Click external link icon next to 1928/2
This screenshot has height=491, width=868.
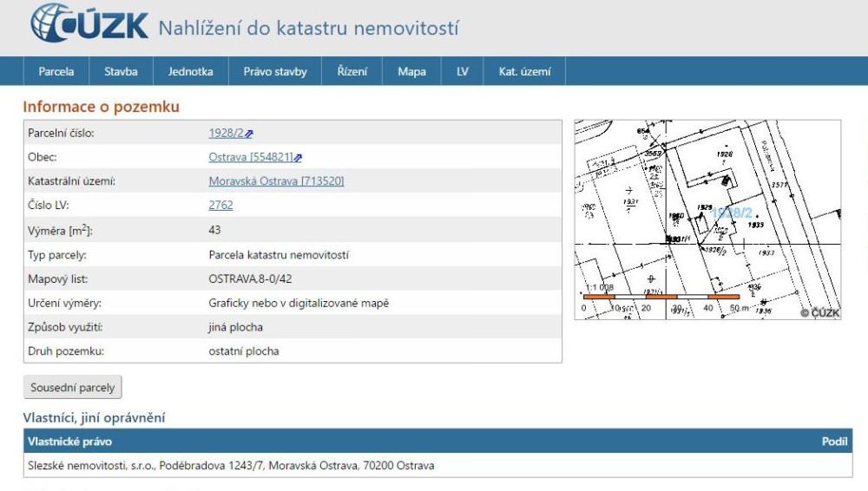pyautogui.click(x=249, y=134)
